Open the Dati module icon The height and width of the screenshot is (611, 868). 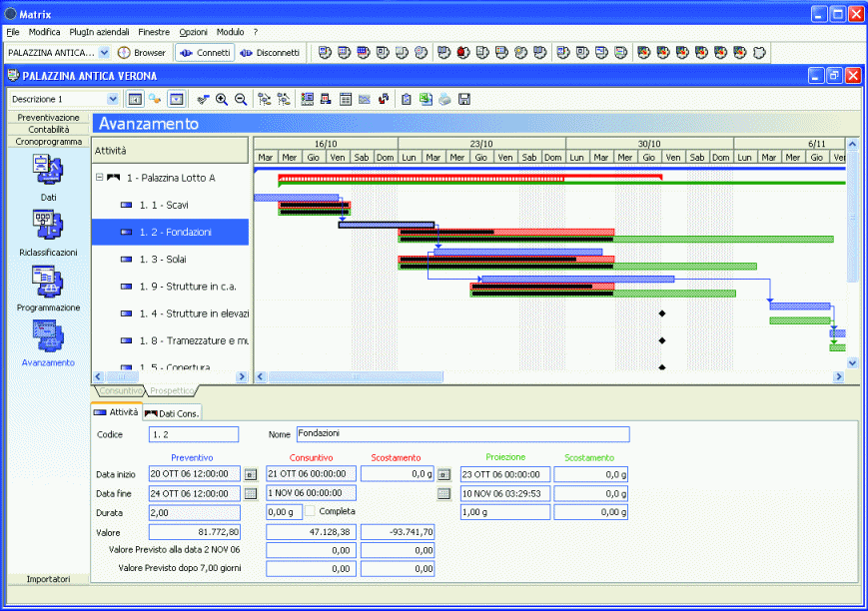(x=48, y=170)
